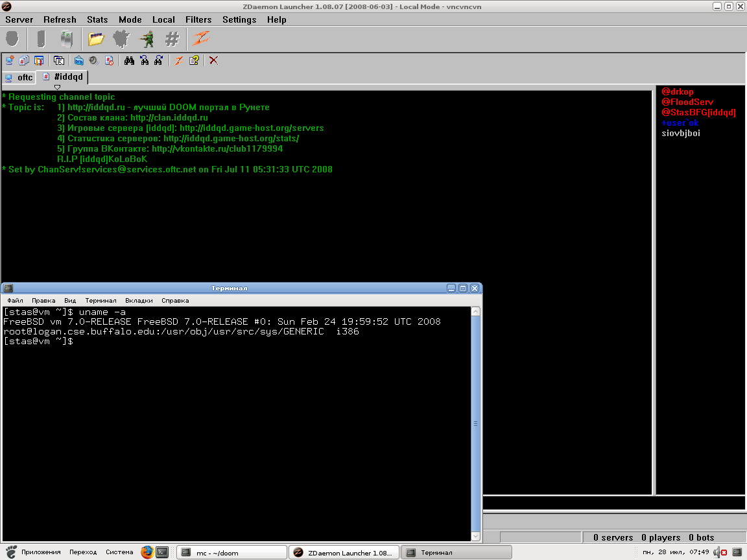747x560 pixels.
Task: Click the binoculars find icon
Action: [129, 60]
